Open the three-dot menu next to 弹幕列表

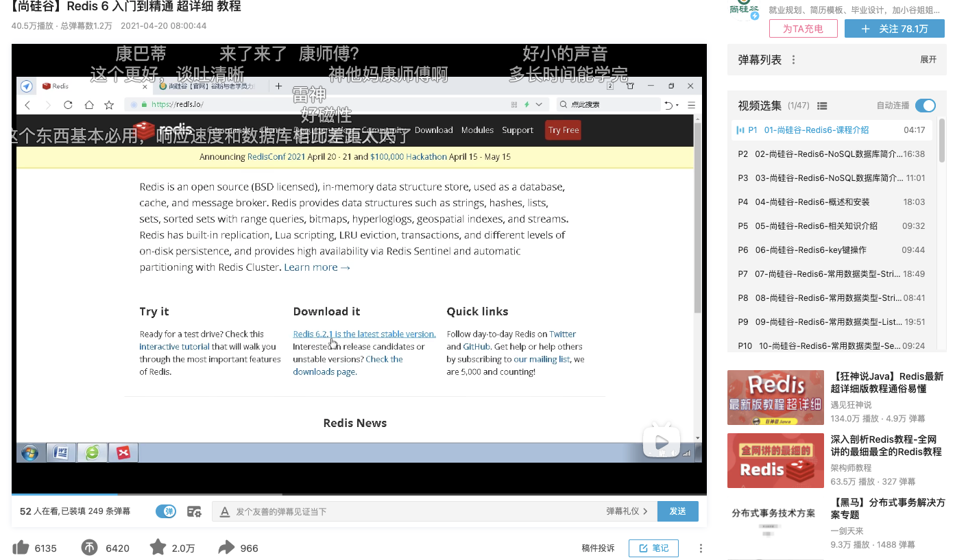click(793, 60)
